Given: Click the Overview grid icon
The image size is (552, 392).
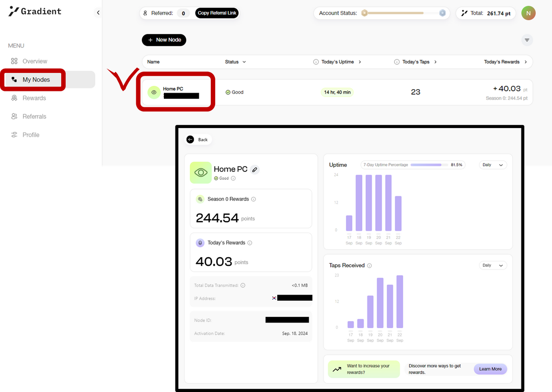Looking at the screenshot, I should pos(14,61).
